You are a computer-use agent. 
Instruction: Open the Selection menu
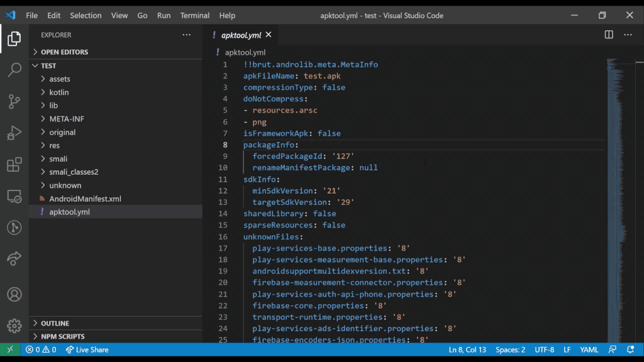[x=86, y=15]
